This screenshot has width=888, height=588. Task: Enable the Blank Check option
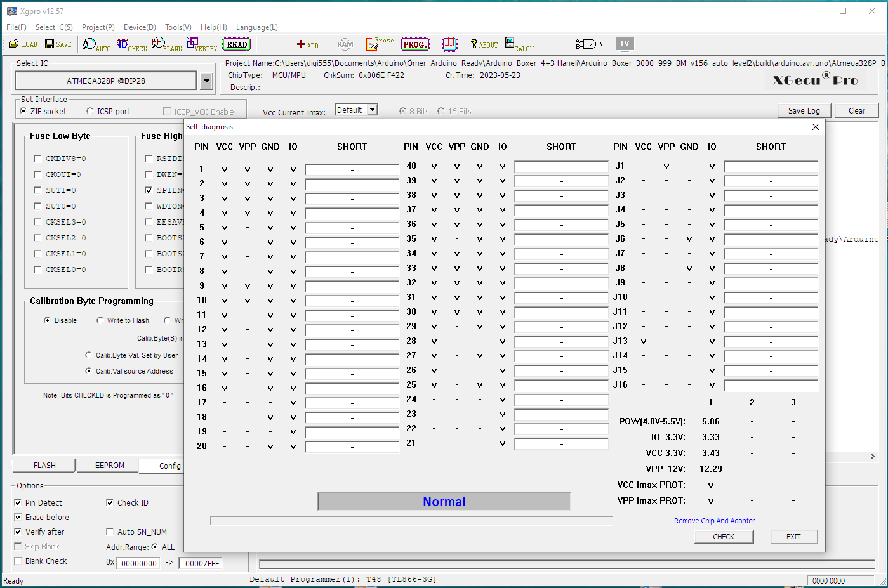(18, 561)
